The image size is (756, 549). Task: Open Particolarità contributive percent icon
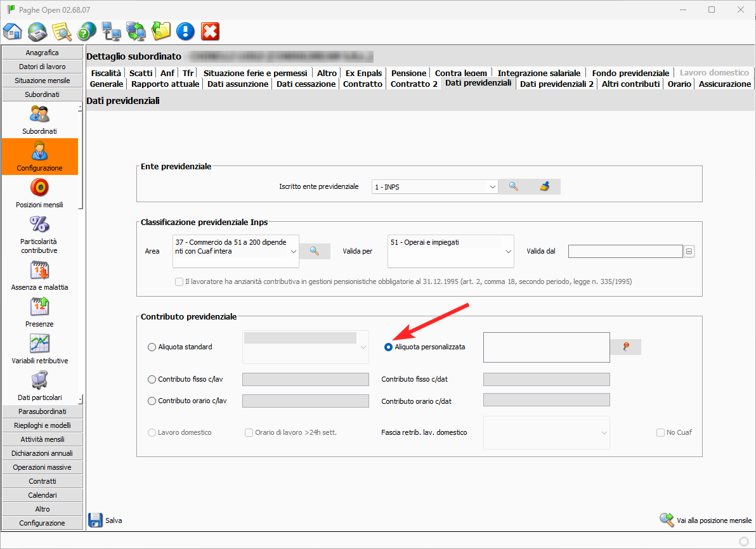(x=39, y=225)
